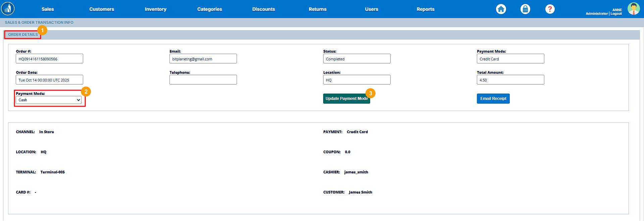Click the Email Receipt button
This screenshot has height=221, width=644.
(493, 99)
